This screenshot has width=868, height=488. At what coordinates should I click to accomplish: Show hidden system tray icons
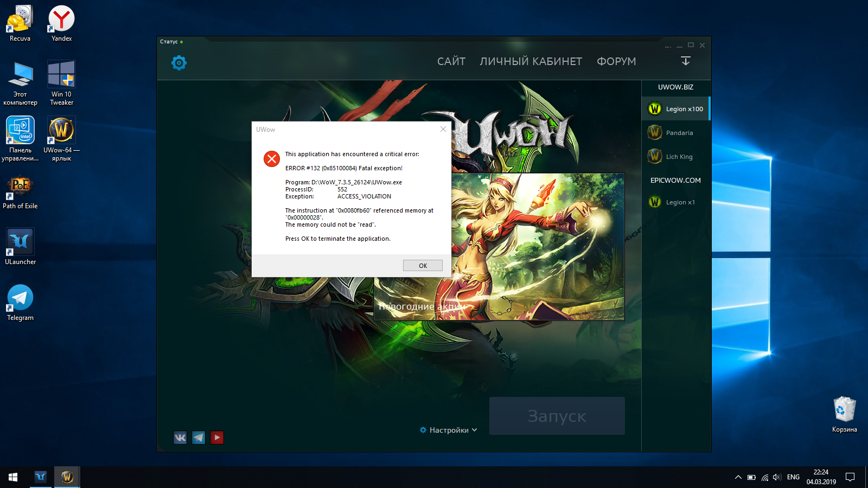click(x=738, y=477)
